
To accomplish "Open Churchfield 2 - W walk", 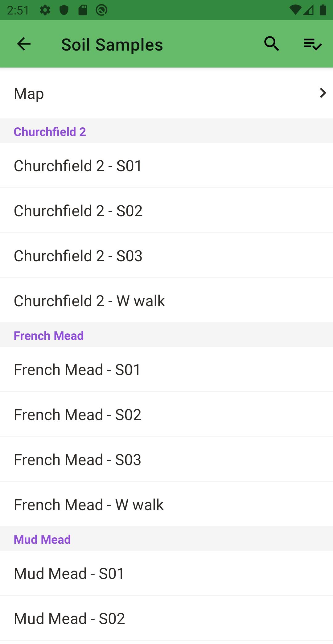I will [x=166, y=301].
